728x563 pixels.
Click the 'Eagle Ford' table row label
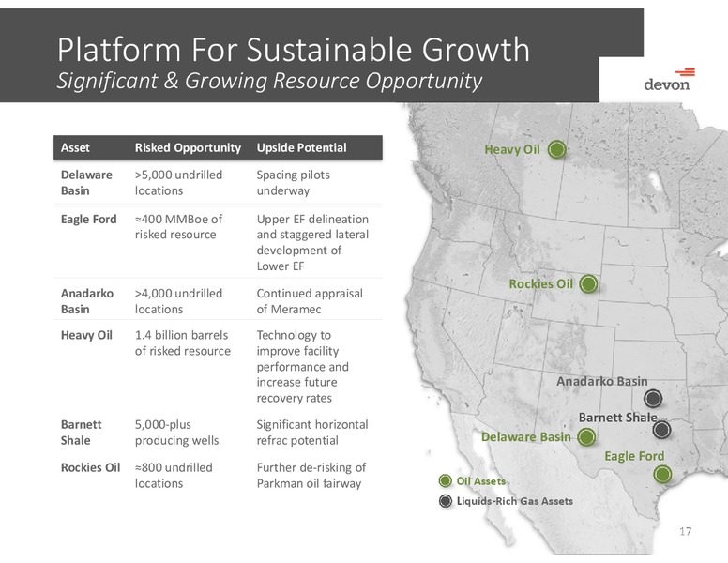pos(89,219)
